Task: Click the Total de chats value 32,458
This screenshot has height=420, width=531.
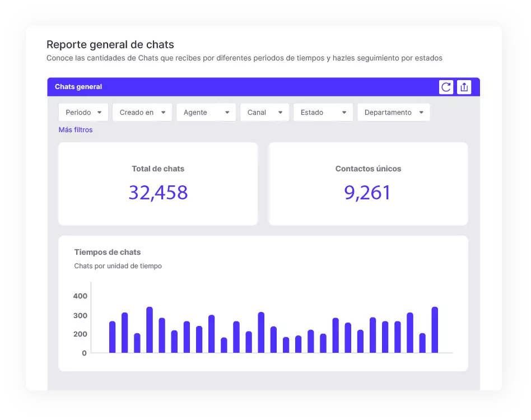Action: 158,193
